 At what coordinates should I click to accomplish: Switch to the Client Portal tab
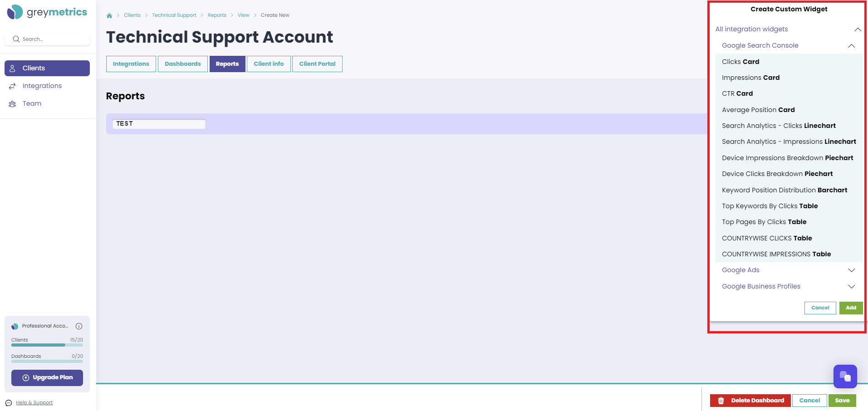point(317,64)
